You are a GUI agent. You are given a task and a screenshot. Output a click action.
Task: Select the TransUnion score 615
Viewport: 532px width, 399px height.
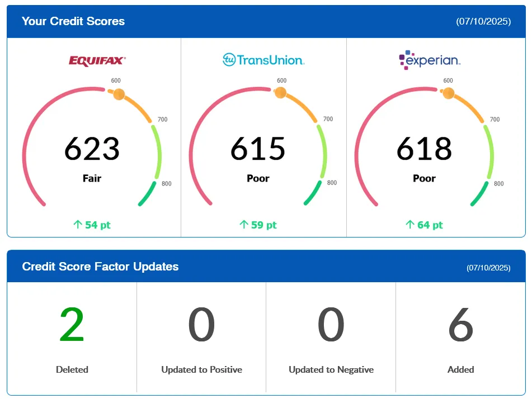(x=258, y=149)
